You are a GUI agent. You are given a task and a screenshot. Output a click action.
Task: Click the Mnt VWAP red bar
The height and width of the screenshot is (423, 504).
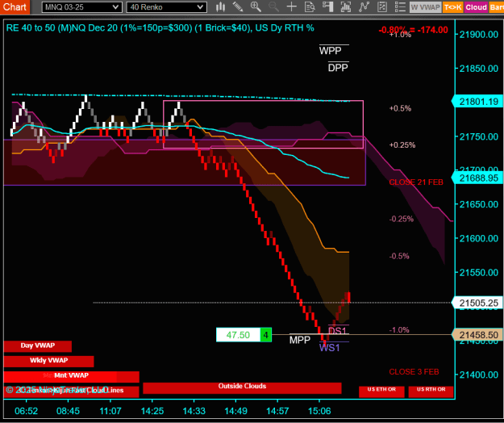point(71,376)
